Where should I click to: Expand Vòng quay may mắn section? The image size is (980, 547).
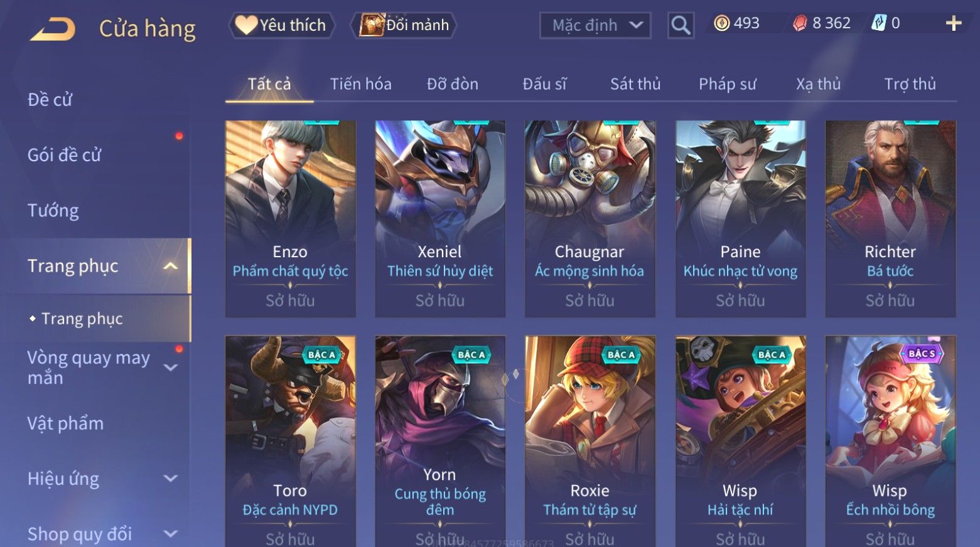pos(170,367)
